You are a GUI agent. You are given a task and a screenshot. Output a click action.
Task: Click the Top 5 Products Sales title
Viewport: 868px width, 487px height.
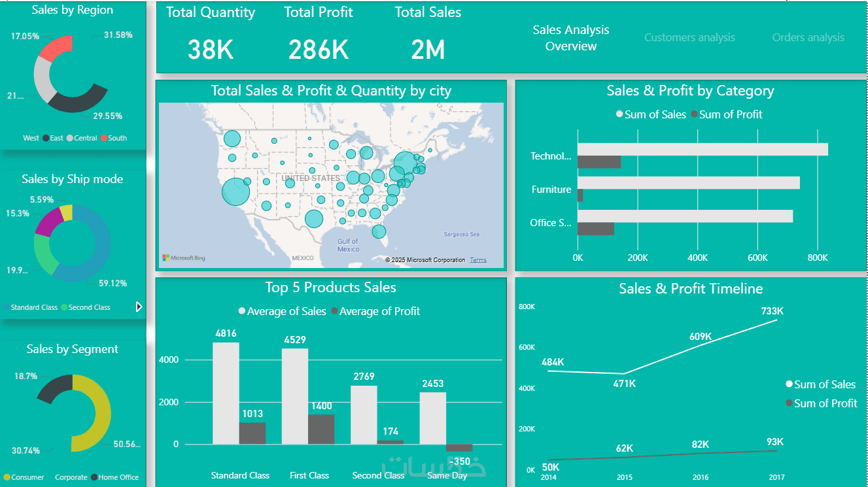[x=330, y=287]
